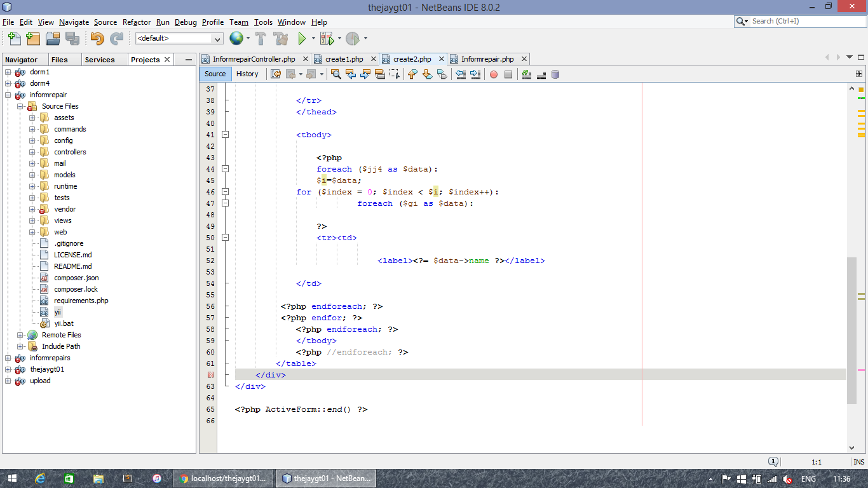Switch to Services panel tab
This screenshot has height=488, width=868.
100,60
